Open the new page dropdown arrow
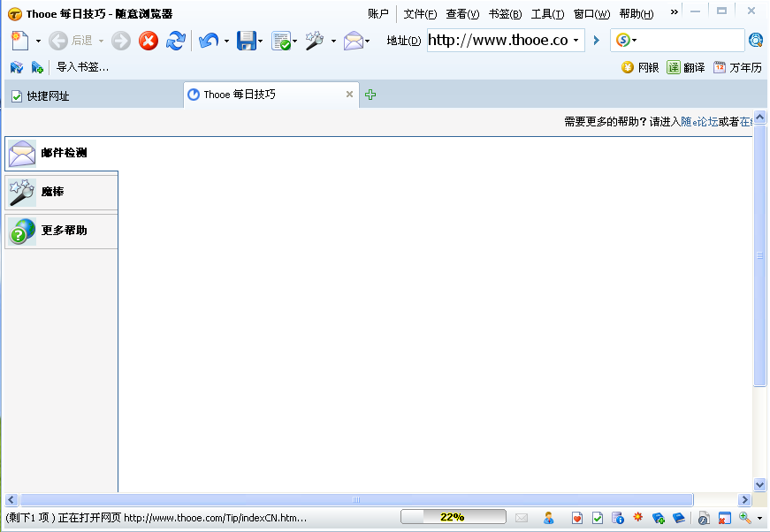Viewport: 770px width, 532px height. 38,42
